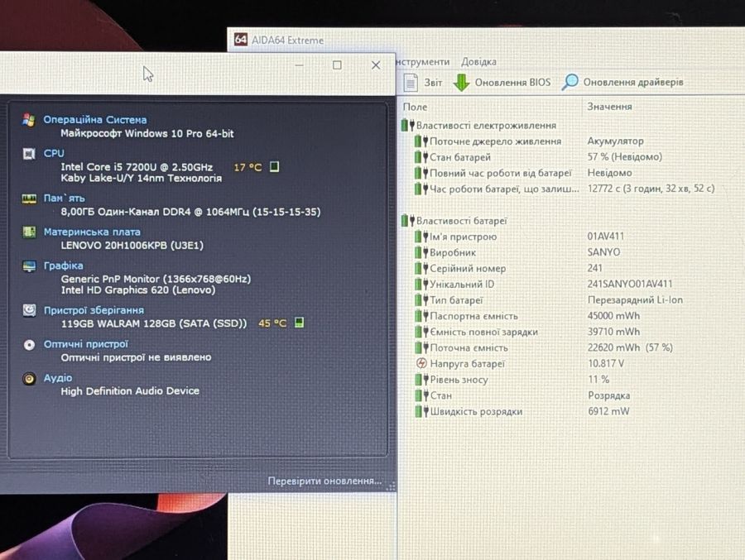Click the battery icon next to Ім'я пристрою
This screenshot has height=560, width=745.
421,237
